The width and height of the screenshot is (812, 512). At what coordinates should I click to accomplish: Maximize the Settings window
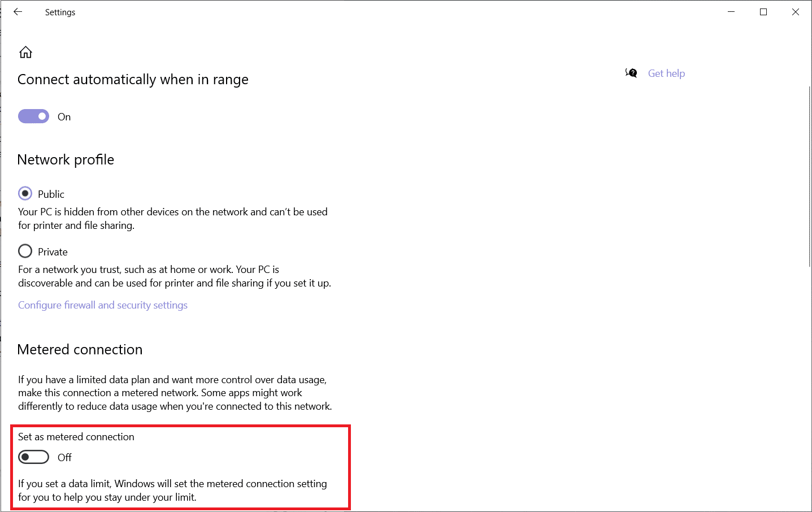click(763, 12)
